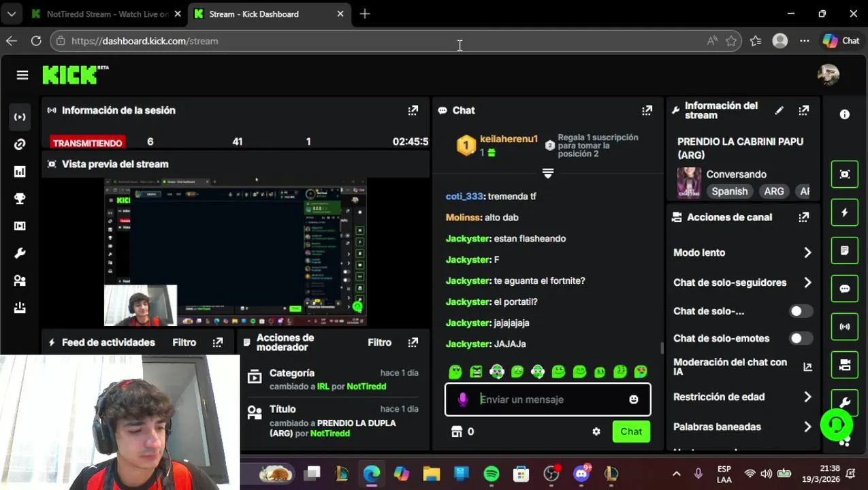This screenshot has width=868, height=490.
Task: Open the trophy icon in left sidebar
Action: (x=20, y=199)
